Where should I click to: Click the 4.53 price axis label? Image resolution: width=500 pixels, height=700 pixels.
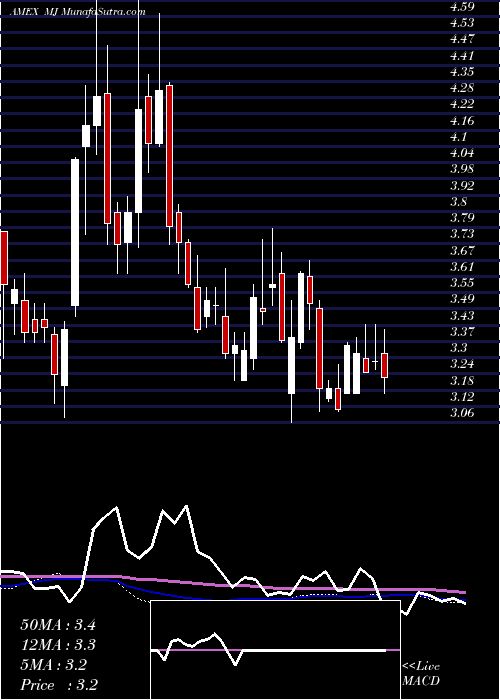coord(462,22)
